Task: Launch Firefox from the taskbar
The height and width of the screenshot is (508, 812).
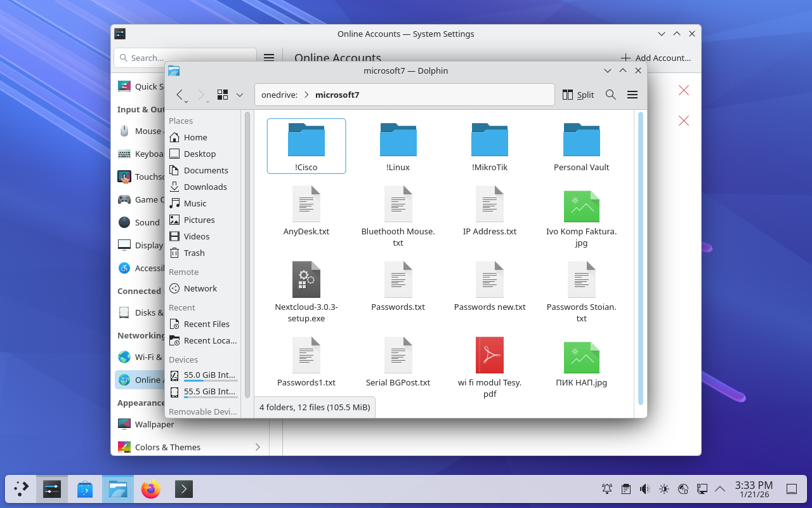Action: (151, 489)
